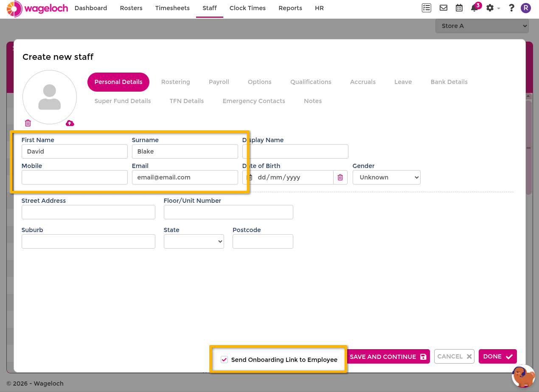Click the Wageloch logo
539x392 pixels.
(37, 8)
